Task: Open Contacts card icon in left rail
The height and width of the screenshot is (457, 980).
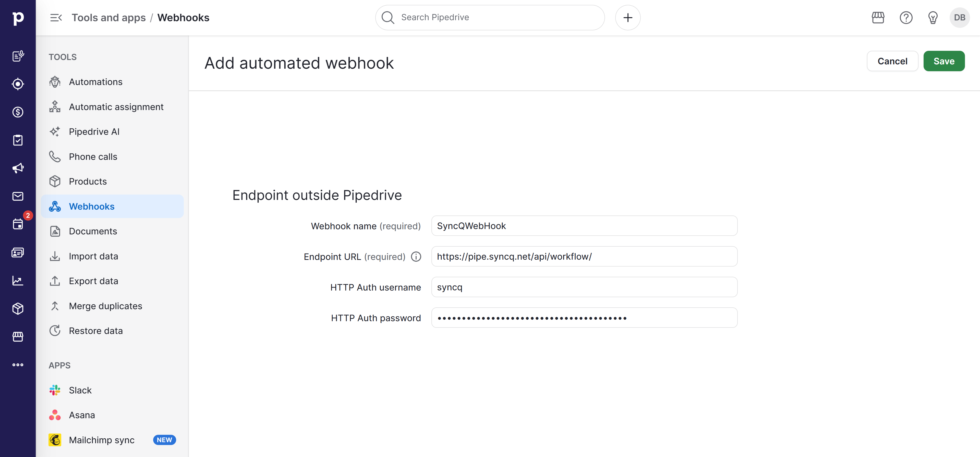Action: (18, 252)
